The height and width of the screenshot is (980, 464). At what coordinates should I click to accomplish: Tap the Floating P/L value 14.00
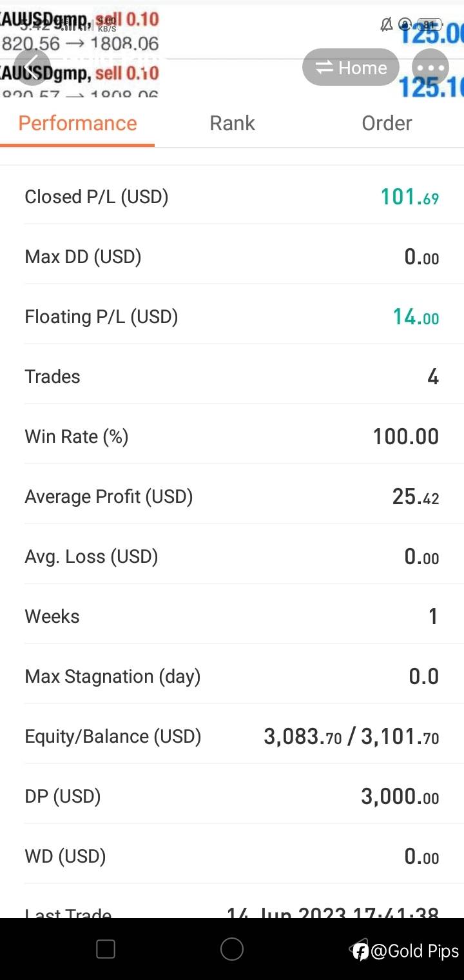click(416, 317)
